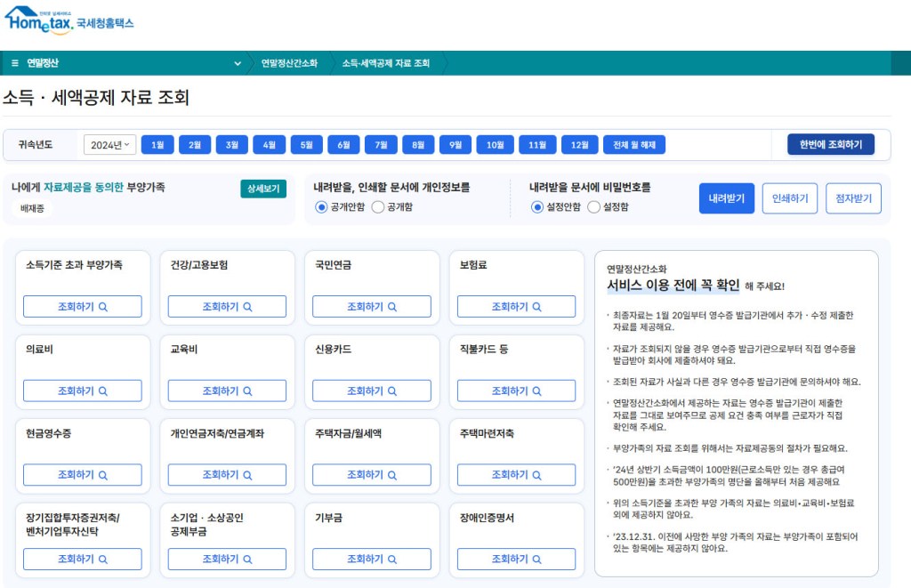The image size is (911, 588).
Task: Select the 소득·세액공제 자료 조회 breadcrumb
Action: [385, 63]
